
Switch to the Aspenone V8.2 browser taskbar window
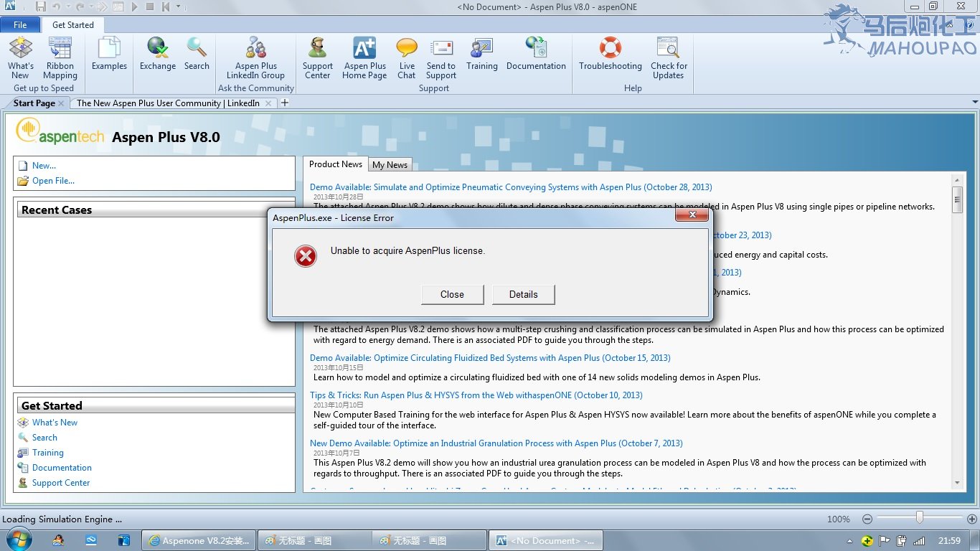click(198, 541)
